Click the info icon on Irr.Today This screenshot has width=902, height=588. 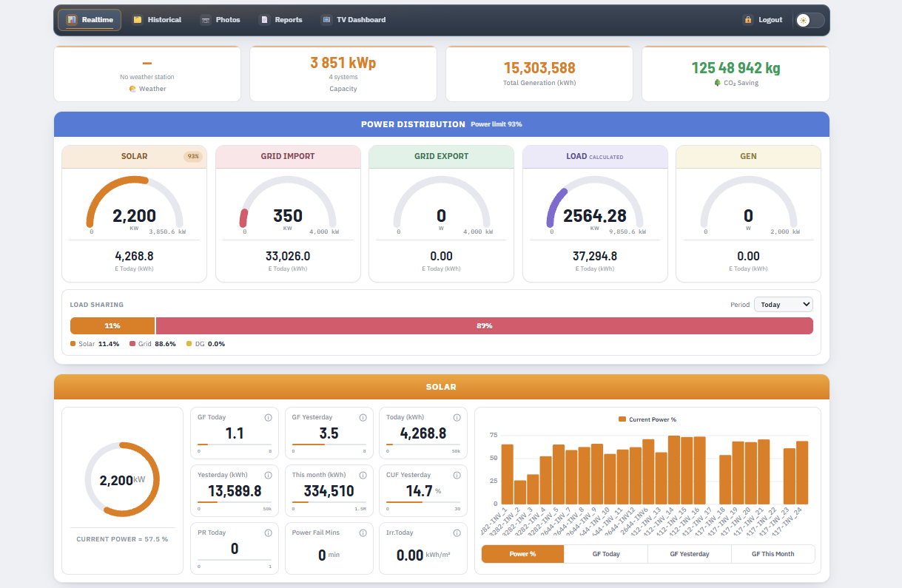[457, 533]
